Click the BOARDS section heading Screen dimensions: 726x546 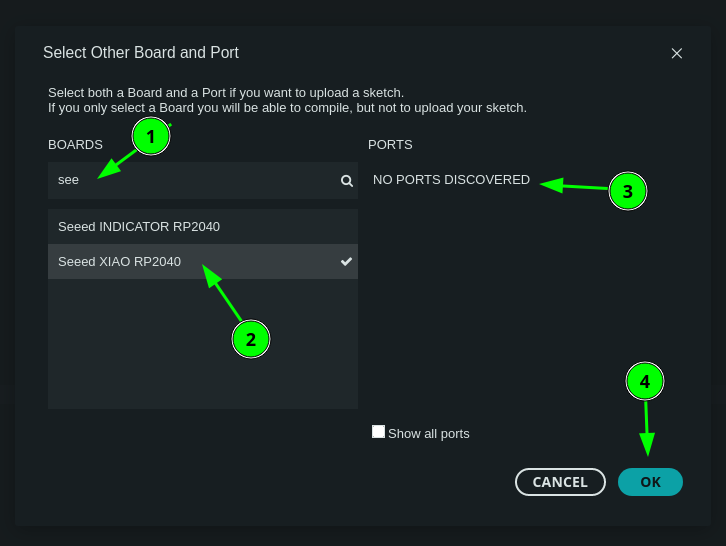pyautogui.click(x=75, y=145)
